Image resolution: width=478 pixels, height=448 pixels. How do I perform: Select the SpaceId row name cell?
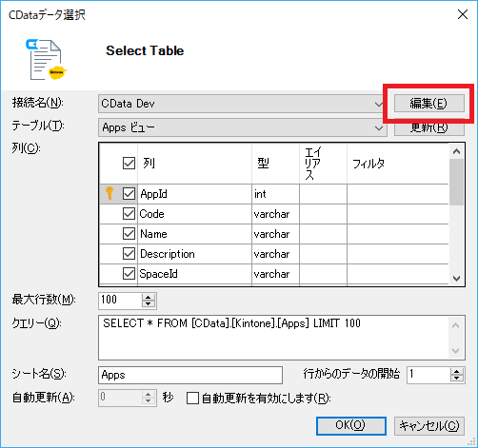[194, 274]
